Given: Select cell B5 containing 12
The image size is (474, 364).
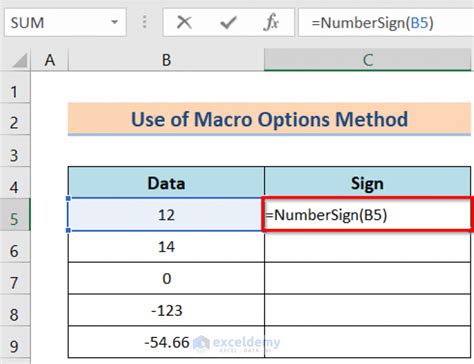Looking at the screenshot, I should [x=166, y=214].
